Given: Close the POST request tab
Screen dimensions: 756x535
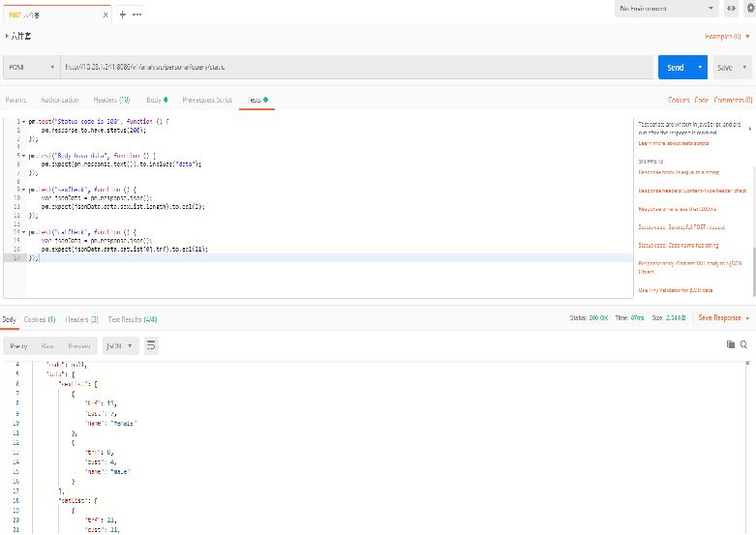Looking at the screenshot, I should [x=106, y=15].
